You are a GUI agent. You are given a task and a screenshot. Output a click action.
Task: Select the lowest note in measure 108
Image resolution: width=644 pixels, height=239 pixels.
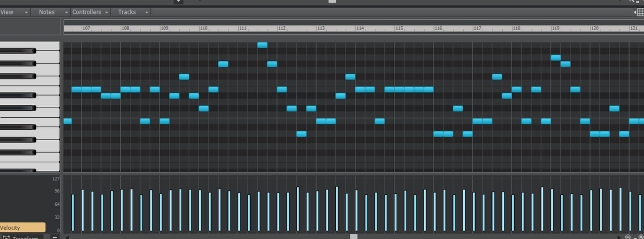pyautogui.click(x=145, y=121)
